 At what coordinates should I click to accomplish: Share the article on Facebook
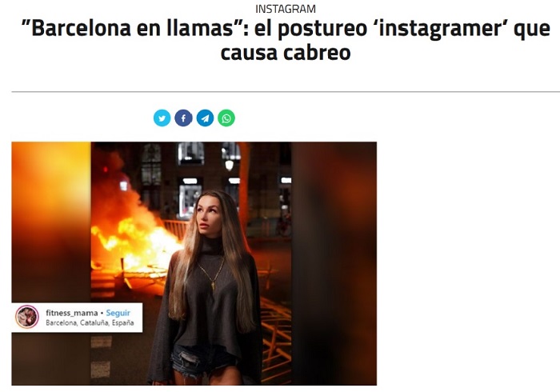point(183,118)
